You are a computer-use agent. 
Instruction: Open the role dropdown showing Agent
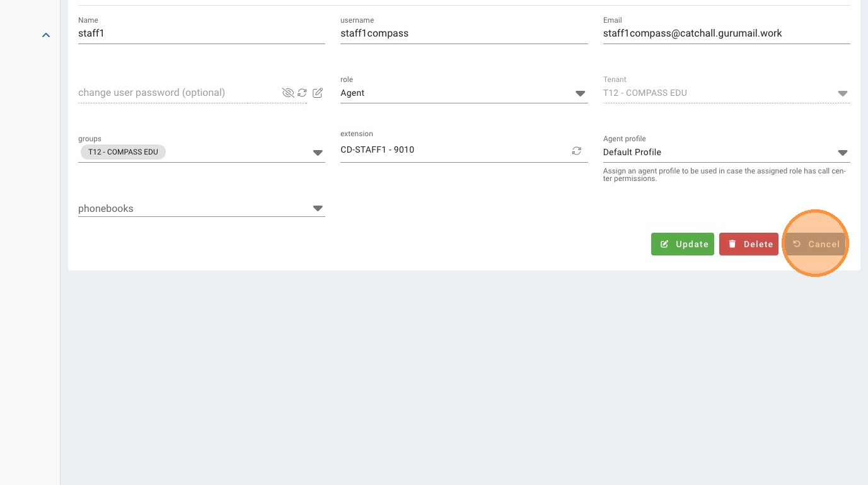(x=580, y=93)
